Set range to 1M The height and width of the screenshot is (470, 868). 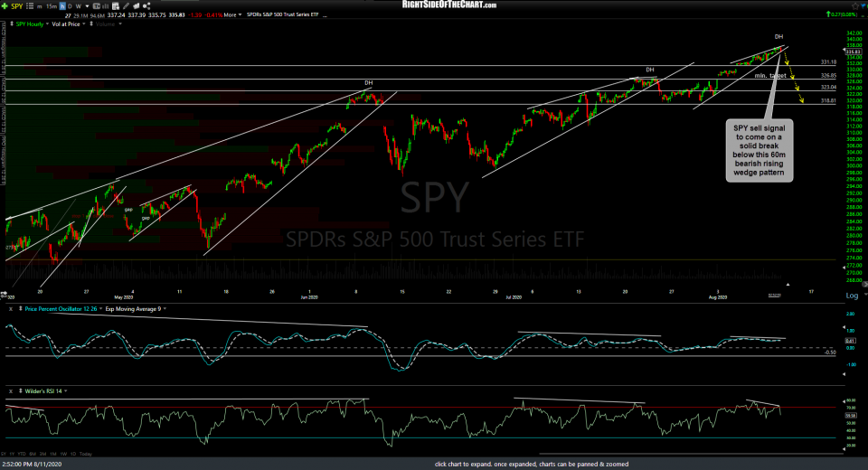pyautogui.click(x=53, y=454)
